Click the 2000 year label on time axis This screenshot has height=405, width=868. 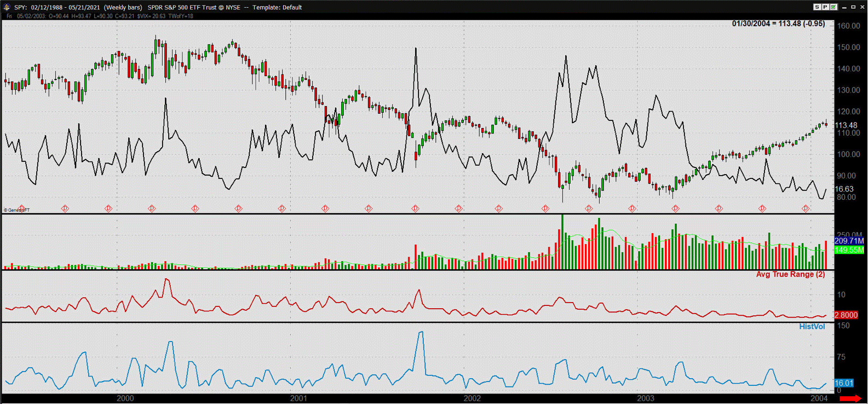[x=125, y=398]
